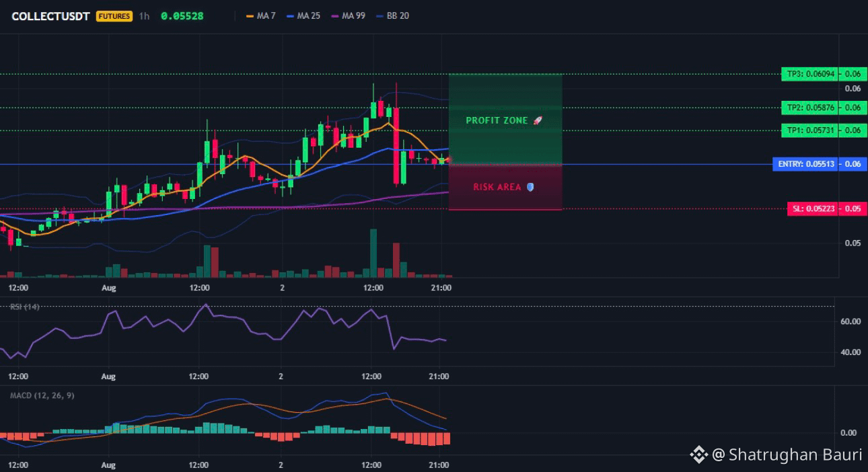
Task: Click the 60.00 RSI scale value
Action: pyautogui.click(x=851, y=321)
